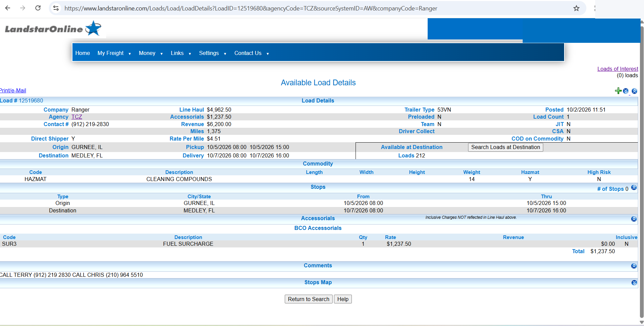This screenshot has height=326, width=644.
Task: Click the FUEL SURCHARGE accessorial description
Action: (188, 244)
